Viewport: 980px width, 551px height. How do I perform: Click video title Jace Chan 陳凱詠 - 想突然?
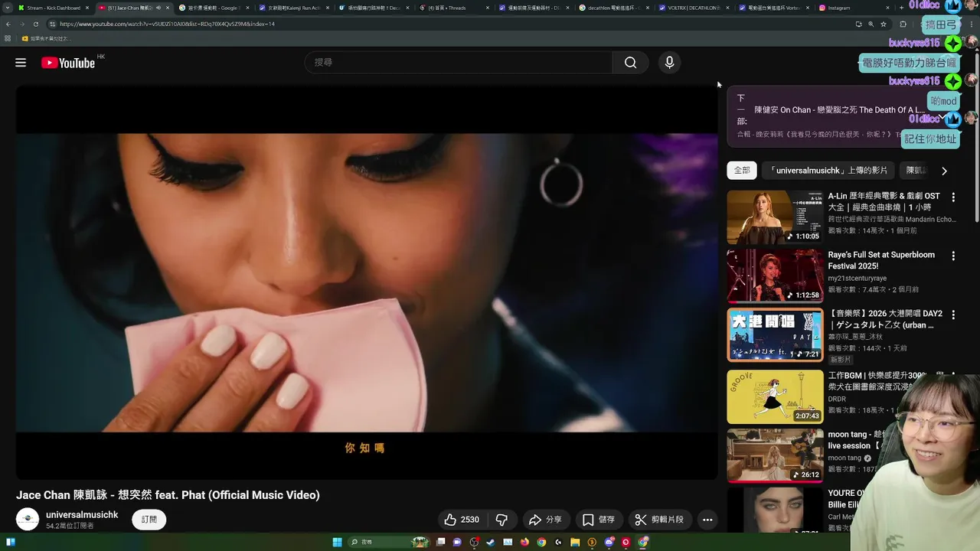click(168, 495)
